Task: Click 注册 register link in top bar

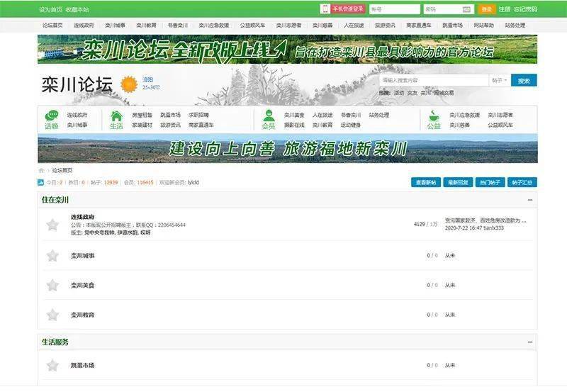Action: 505,9
